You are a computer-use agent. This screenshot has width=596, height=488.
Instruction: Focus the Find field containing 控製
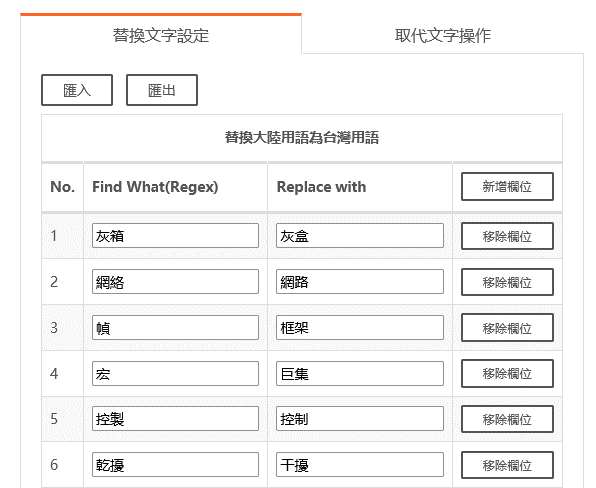click(175, 419)
